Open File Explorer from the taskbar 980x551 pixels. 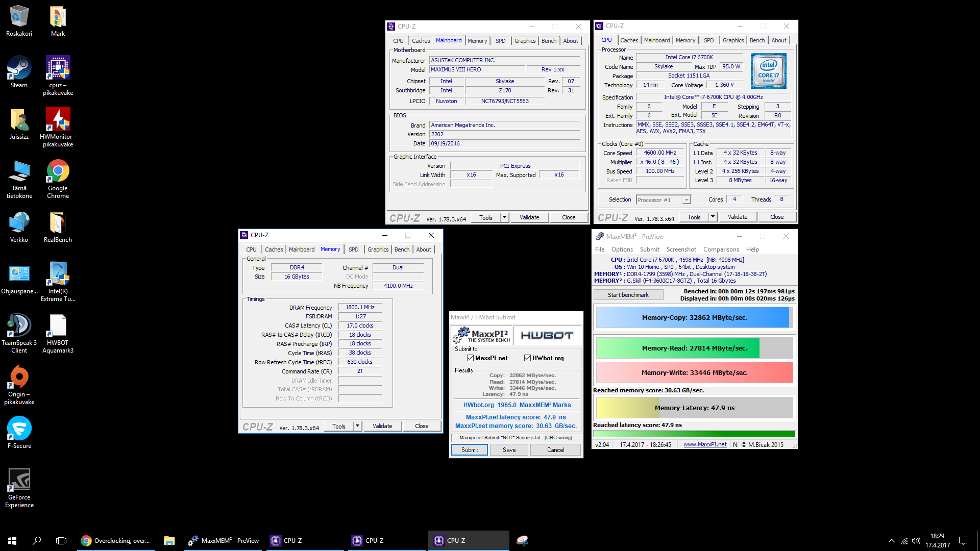[169, 540]
